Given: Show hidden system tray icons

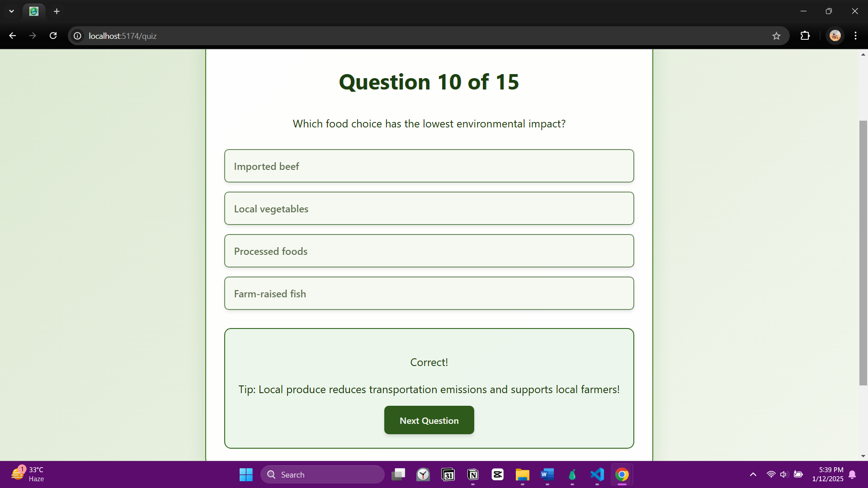Looking at the screenshot, I should point(753,474).
